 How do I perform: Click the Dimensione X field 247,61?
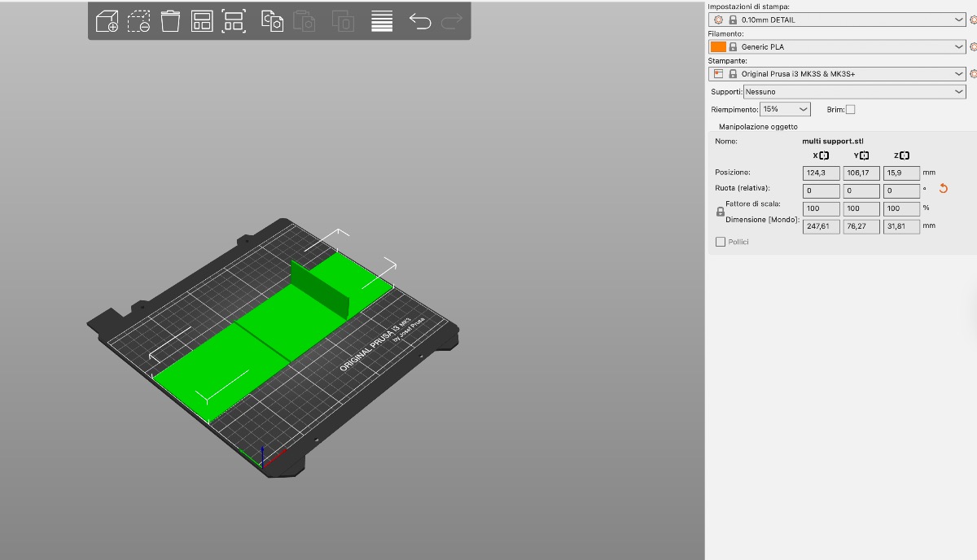click(x=821, y=226)
